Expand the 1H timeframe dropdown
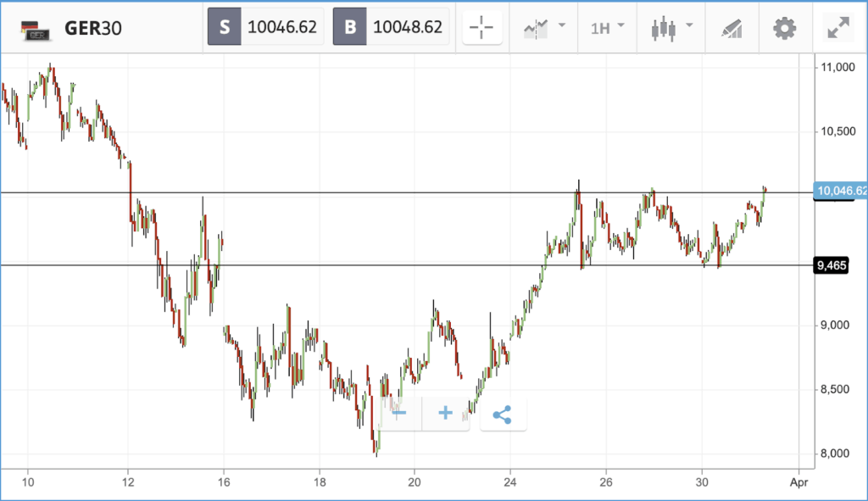The width and height of the screenshot is (868, 501). tap(607, 28)
